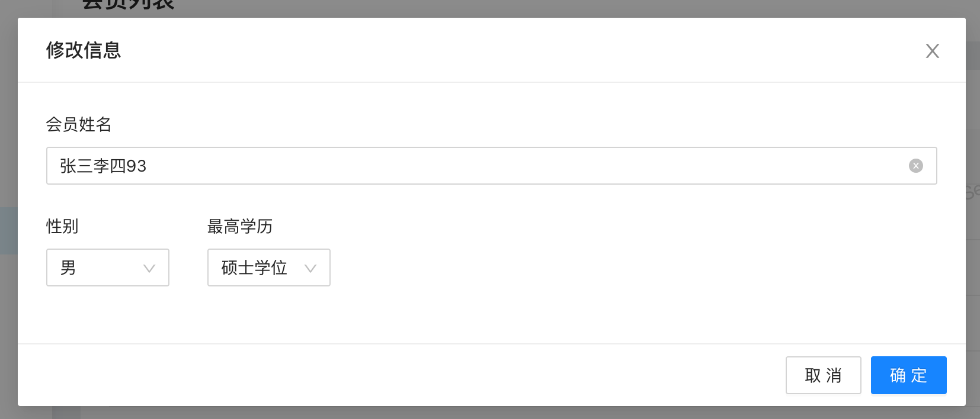Image resolution: width=980 pixels, height=419 pixels.
Task: Place cursor after 张三李四93 text
Action: 148,166
